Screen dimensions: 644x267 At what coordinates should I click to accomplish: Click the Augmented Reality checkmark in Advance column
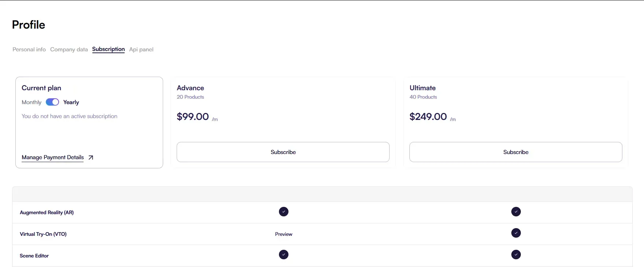coord(283,212)
